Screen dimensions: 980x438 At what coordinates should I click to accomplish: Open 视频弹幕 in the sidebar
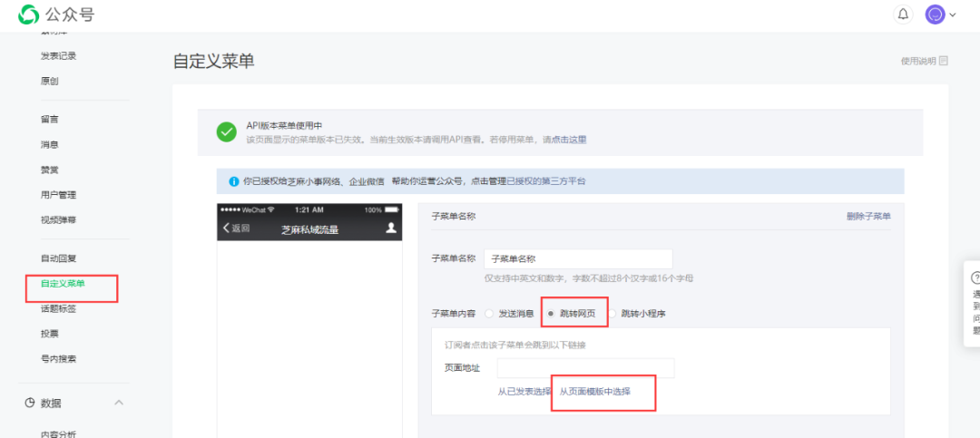(x=59, y=220)
